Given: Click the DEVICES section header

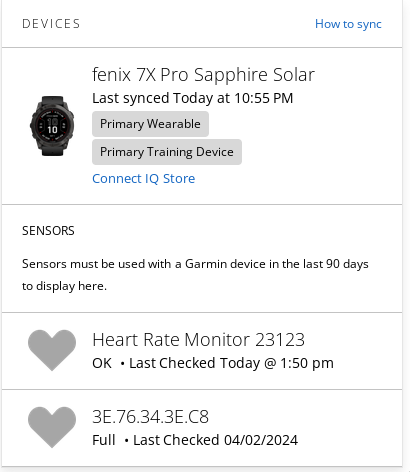Looking at the screenshot, I should 51,24.
